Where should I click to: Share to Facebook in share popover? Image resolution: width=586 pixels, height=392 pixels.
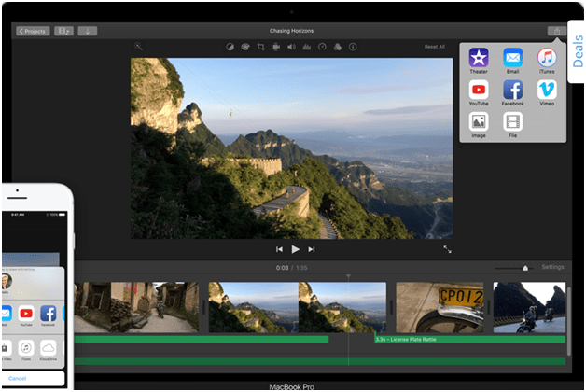point(513,92)
